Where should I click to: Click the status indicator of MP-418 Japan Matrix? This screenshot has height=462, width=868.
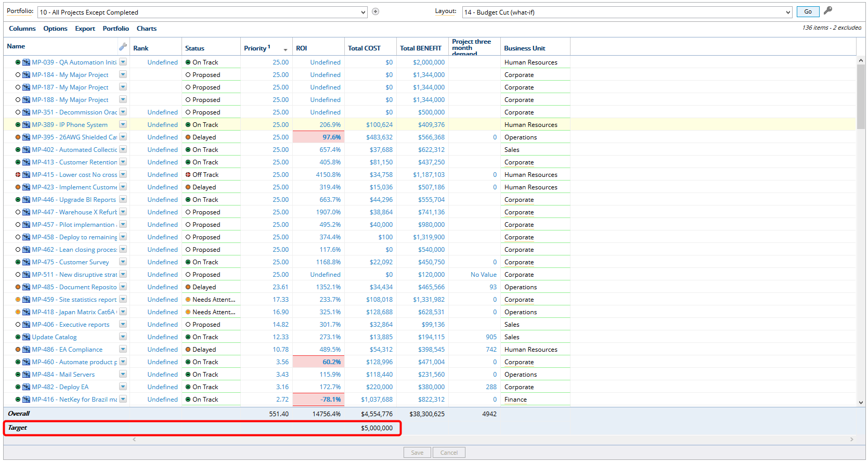coord(18,312)
